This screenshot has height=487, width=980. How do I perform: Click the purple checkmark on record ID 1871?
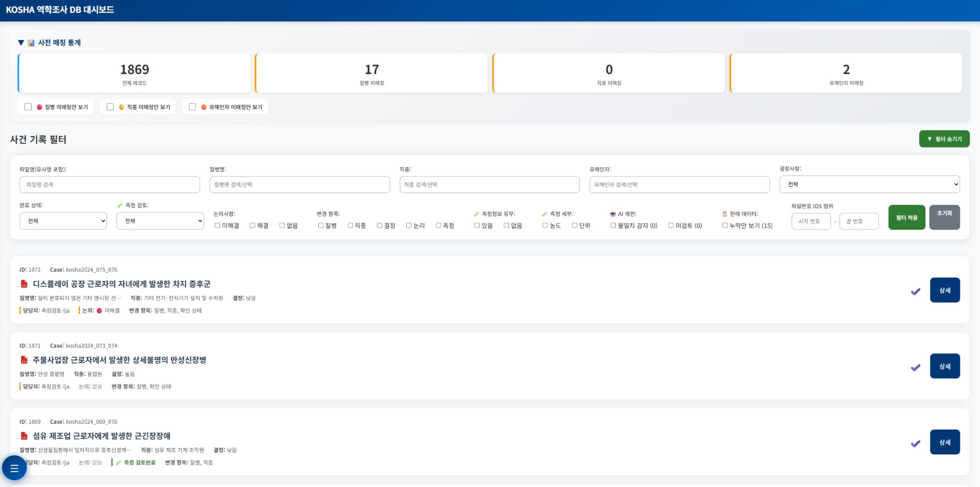(x=915, y=367)
